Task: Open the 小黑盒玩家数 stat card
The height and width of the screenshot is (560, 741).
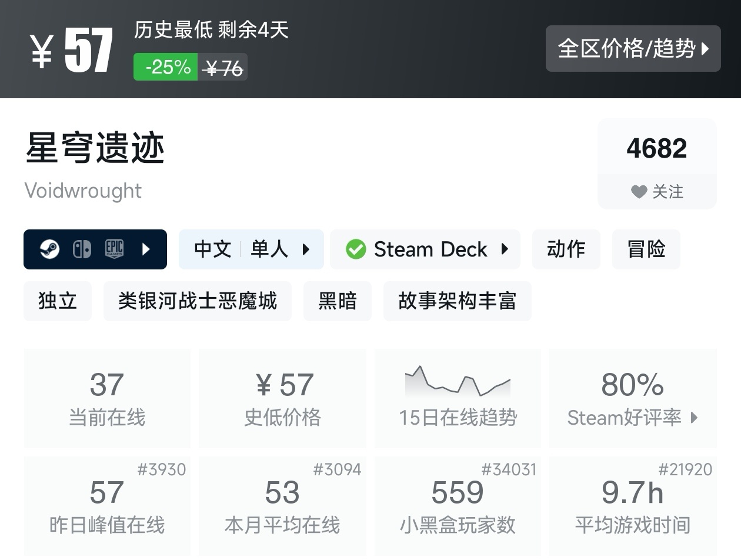Action: click(x=458, y=506)
